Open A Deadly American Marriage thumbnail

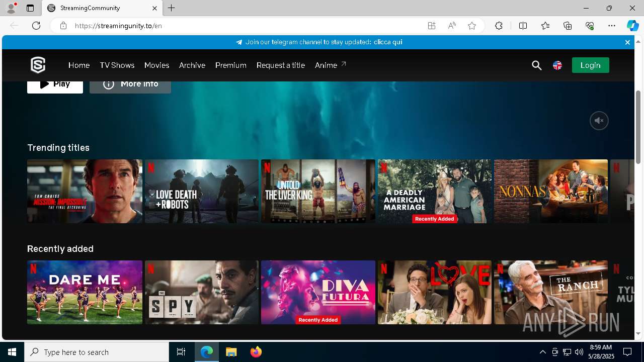pos(435,191)
